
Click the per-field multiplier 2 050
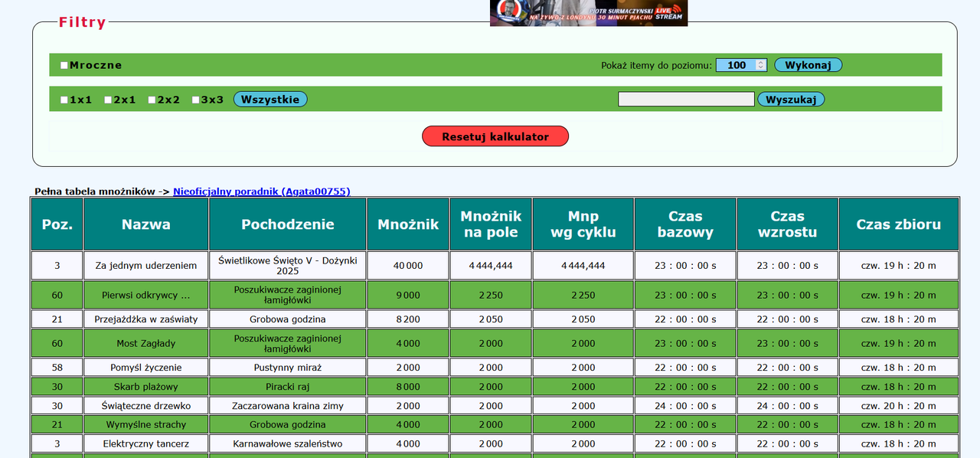tap(491, 319)
